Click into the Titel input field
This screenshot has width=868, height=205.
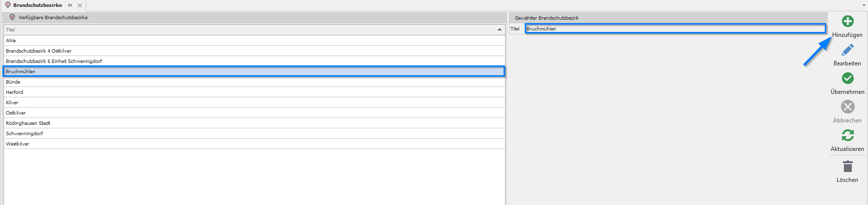pyautogui.click(x=675, y=29)
